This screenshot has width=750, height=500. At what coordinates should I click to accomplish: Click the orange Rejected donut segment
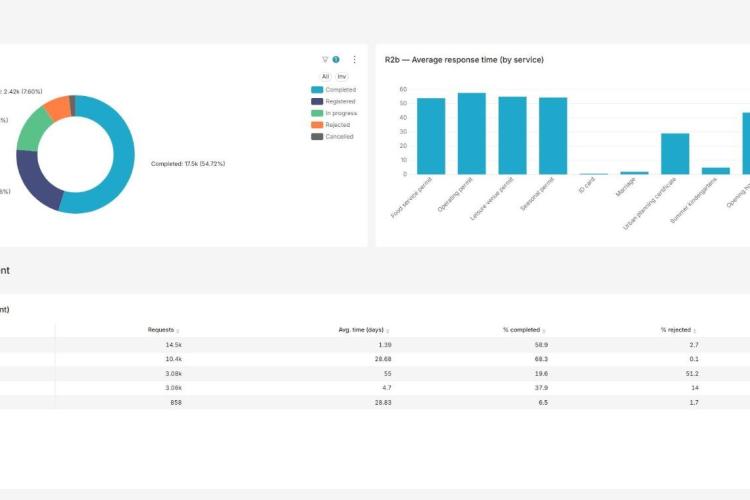pos(58,108)
